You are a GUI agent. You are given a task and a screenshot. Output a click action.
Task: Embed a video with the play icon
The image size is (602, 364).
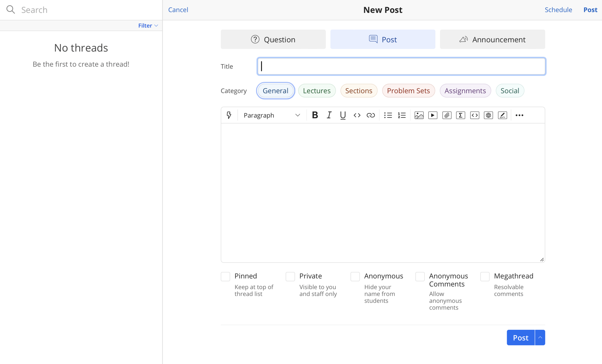[433, 115]
